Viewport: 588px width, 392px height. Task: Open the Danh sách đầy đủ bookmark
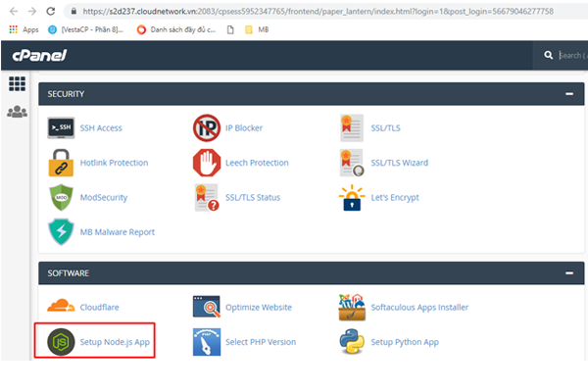point(176,29)
